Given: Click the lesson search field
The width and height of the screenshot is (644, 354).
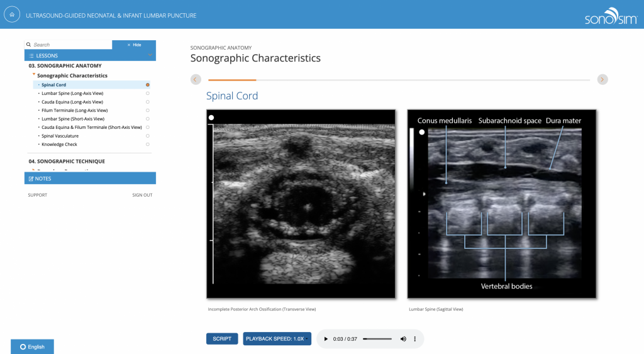Looking at the screenshot, I should click(70, 45).
